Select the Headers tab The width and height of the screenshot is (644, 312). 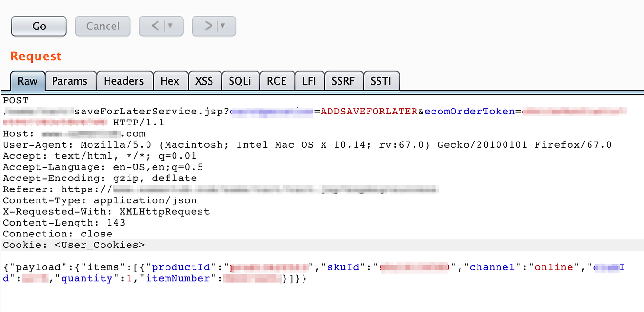pos(124,81)
